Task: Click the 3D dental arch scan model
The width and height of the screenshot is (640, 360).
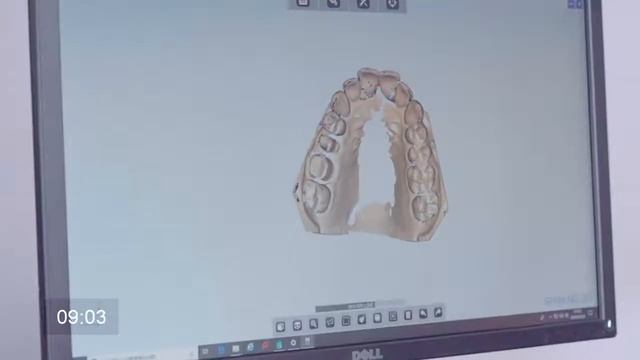Action: pos(371,156)
